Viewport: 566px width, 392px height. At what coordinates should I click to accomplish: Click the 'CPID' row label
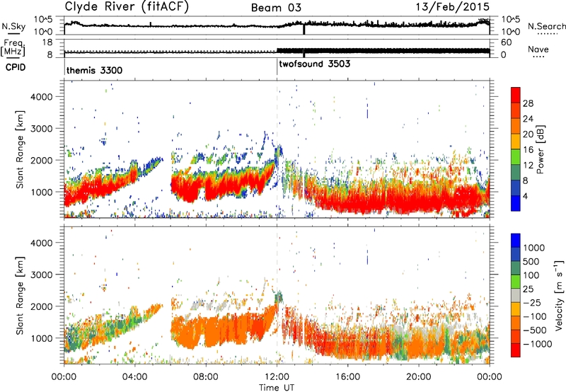tap(16, 67)
